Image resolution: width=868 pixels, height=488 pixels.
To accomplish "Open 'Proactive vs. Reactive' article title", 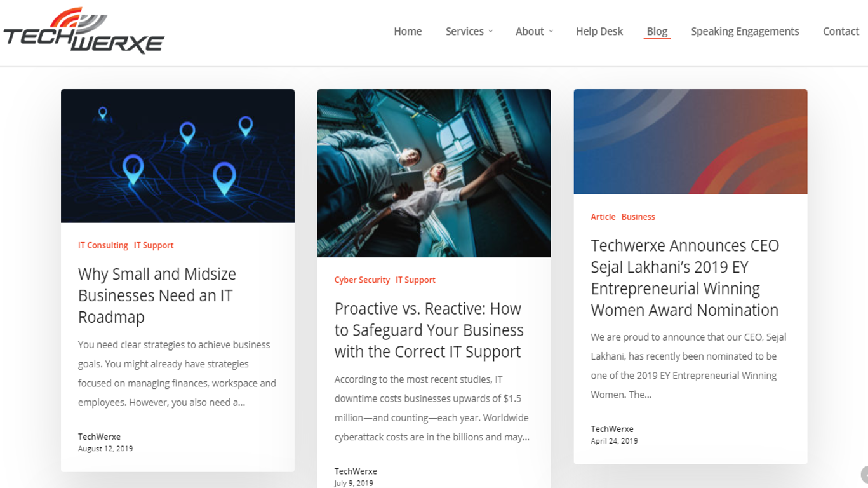I will pyautogui.click(x=429, y=330).
